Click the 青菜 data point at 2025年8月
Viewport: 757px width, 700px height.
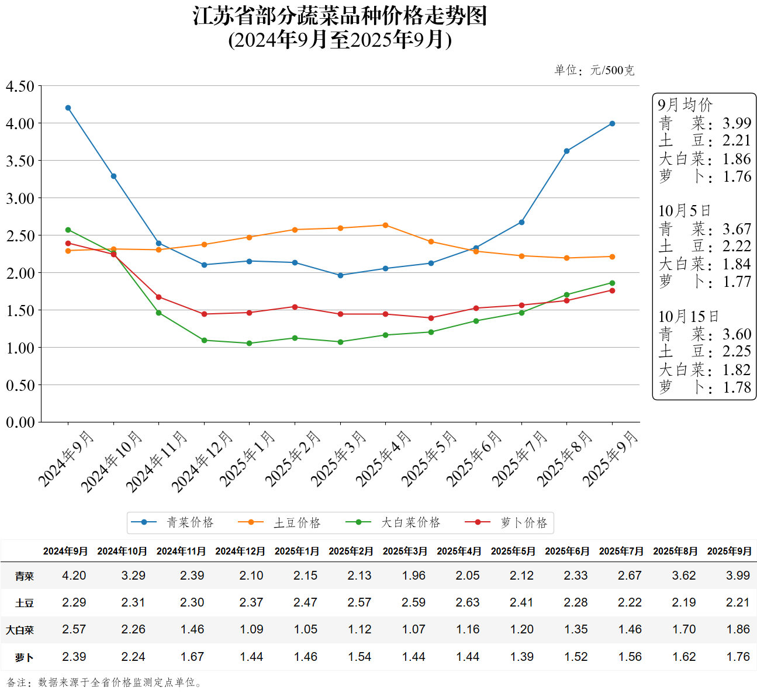(566, 151)
